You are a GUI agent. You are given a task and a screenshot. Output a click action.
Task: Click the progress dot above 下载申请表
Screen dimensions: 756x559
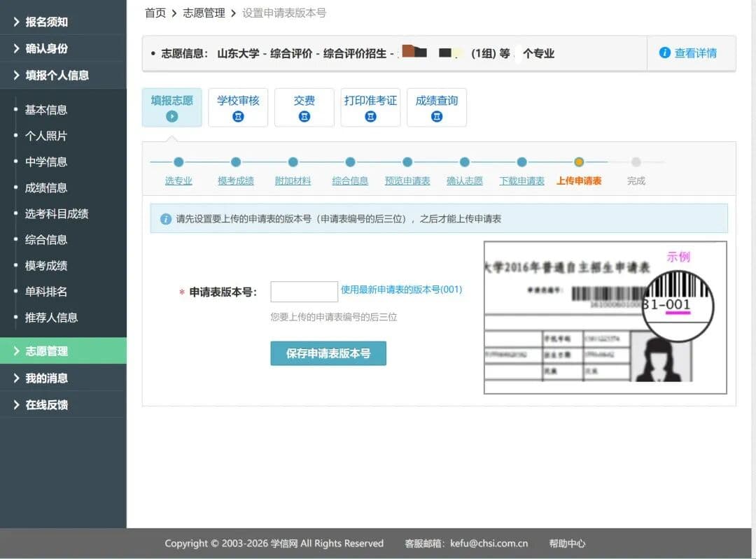pyautogui.click(x=521, y=162)
